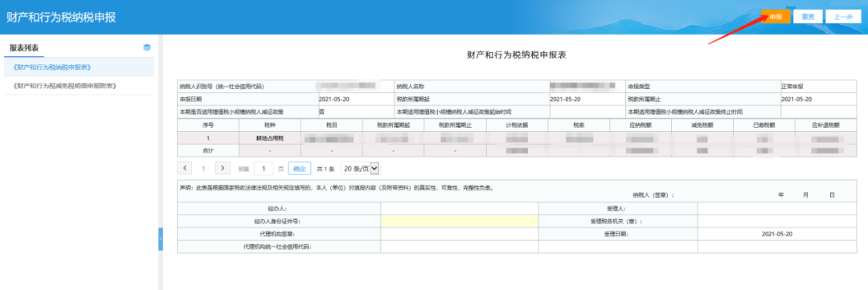Click the 代理机构签章 input field
Viewport: 868px width, 290px height.
[x=460, y=234]
